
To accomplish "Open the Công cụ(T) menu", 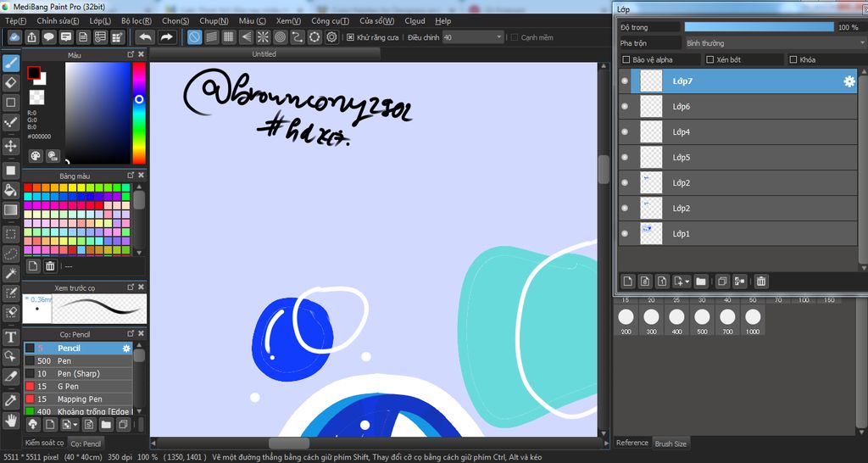I will point(330,20).
